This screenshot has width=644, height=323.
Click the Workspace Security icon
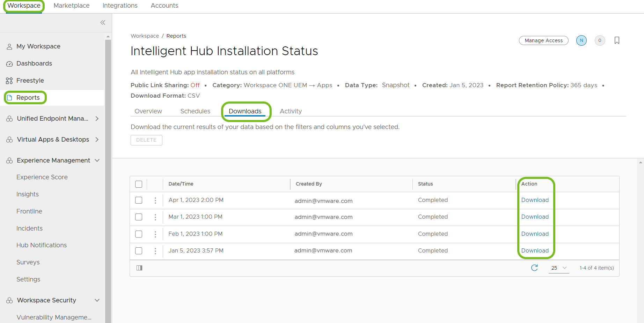tap(9, 301)
